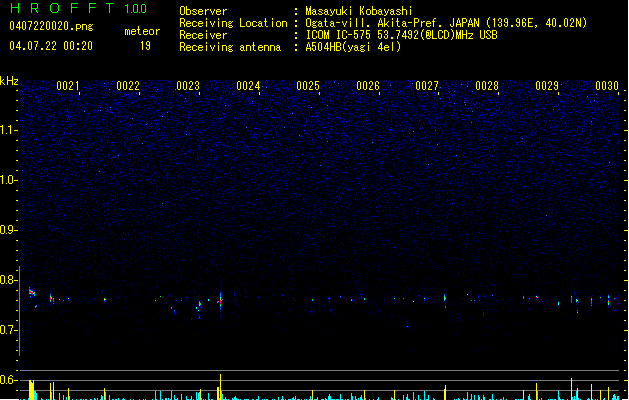Click the file name 0407220020.png
The height and width of the screenshot is (400, 629).
51,26
